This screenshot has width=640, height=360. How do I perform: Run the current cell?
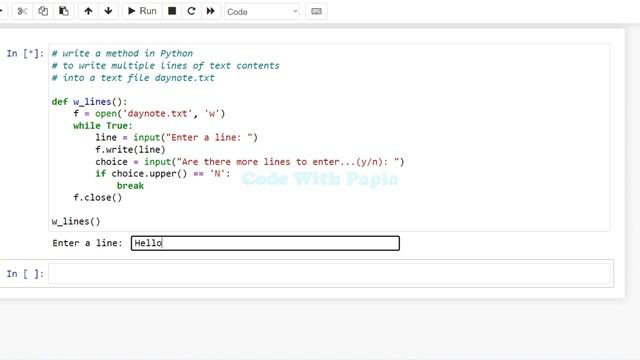click(142, 11)
